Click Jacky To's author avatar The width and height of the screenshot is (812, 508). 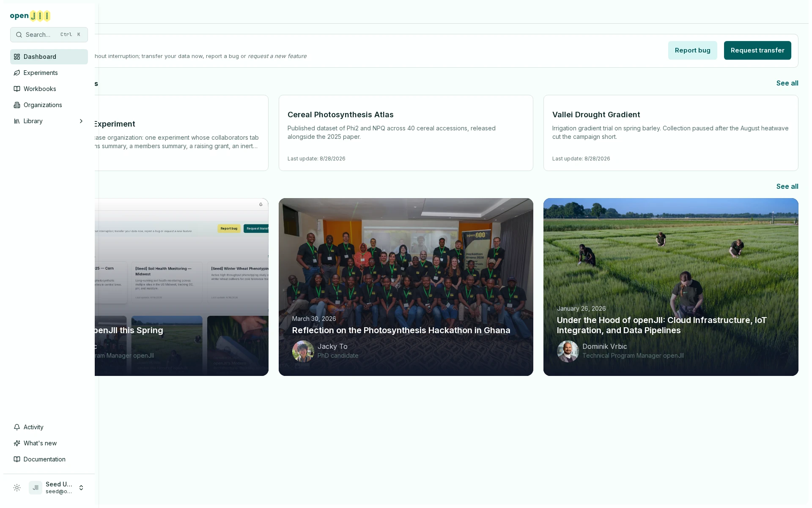[x=303, y=351]
